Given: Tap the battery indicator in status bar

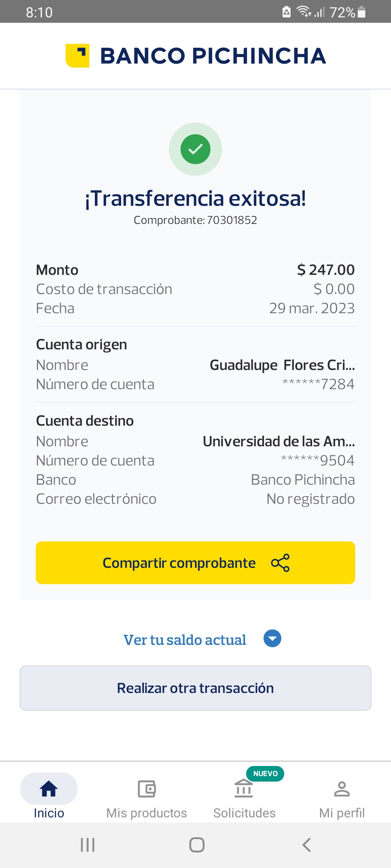Looking at the screenshot, I should (361, 12).
